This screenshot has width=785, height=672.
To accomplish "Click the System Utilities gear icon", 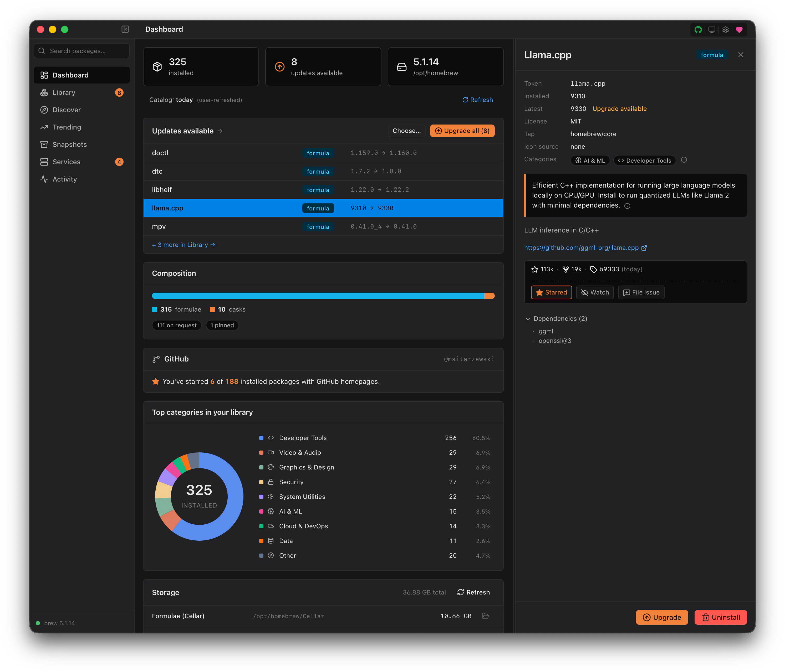I will [271, 496].
